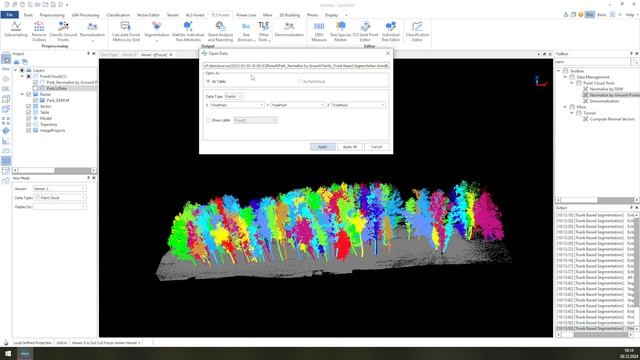Open the Viewer dropdown in View Mode

pos(60,189)
